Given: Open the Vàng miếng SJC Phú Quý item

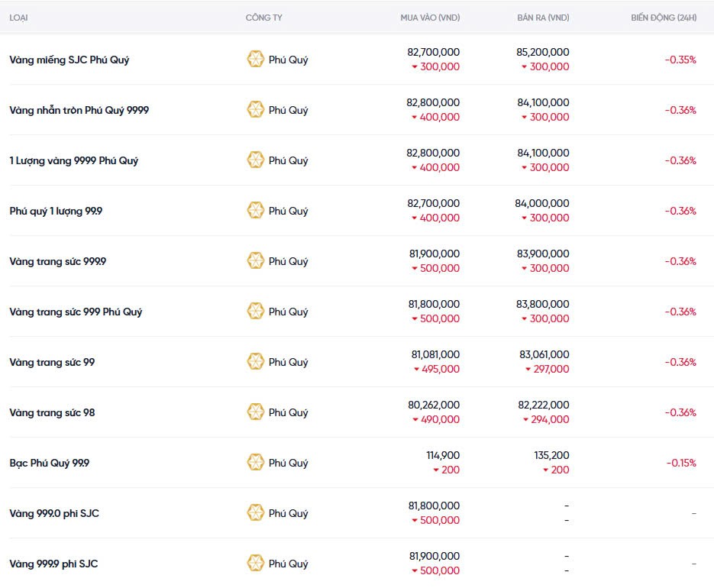Looking at the screenshot, I should pos(69,60).
